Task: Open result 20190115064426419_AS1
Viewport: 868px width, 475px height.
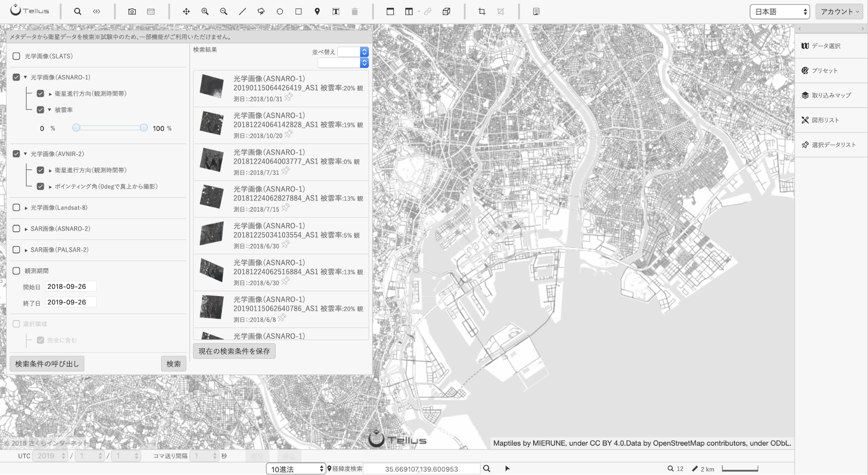Action: click(281, 89)
